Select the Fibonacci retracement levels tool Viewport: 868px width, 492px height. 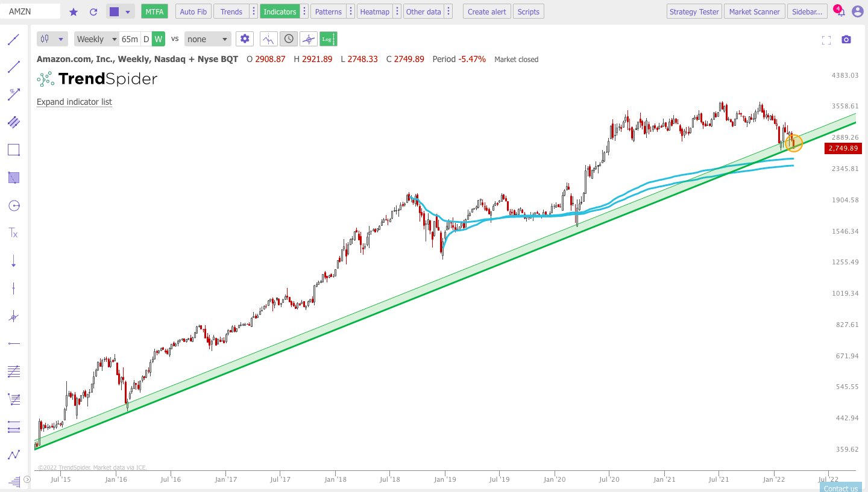[x=13, y=427]
